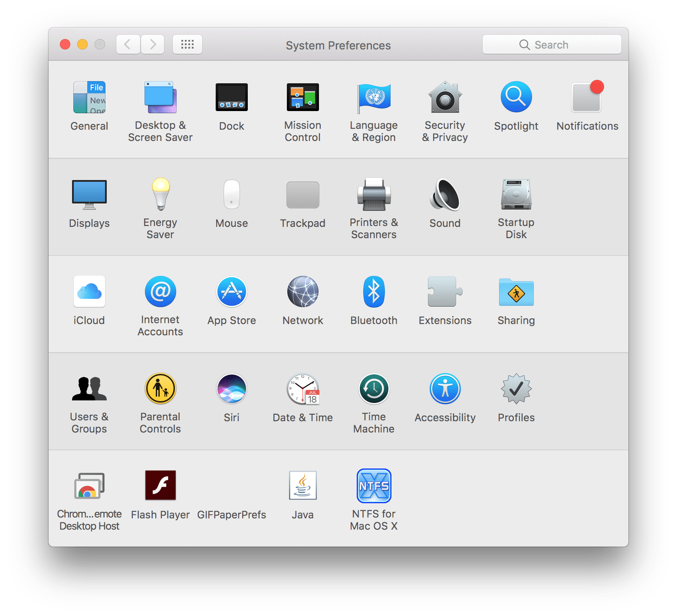The image size is (677, 616).
Task: Open Parental Controls settings
Action: (160, 389)
